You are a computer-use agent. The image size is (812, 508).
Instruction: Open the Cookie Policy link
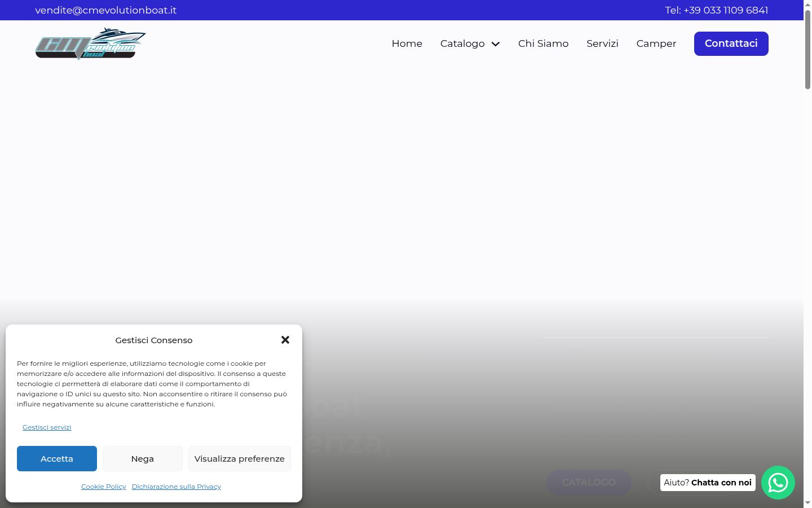tap(104, 487)
